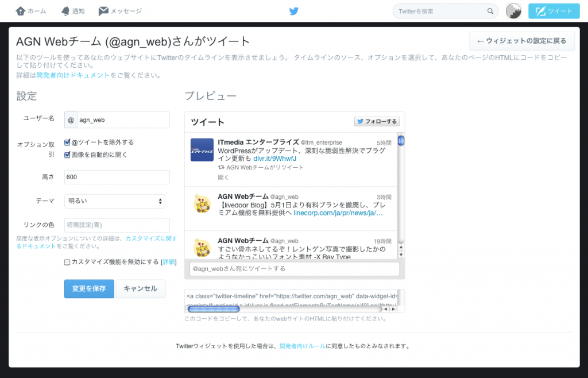This screenshot has width=588, height=378.
Task: Open the 詳細 link beside customization checkbox
Action: 168,262
